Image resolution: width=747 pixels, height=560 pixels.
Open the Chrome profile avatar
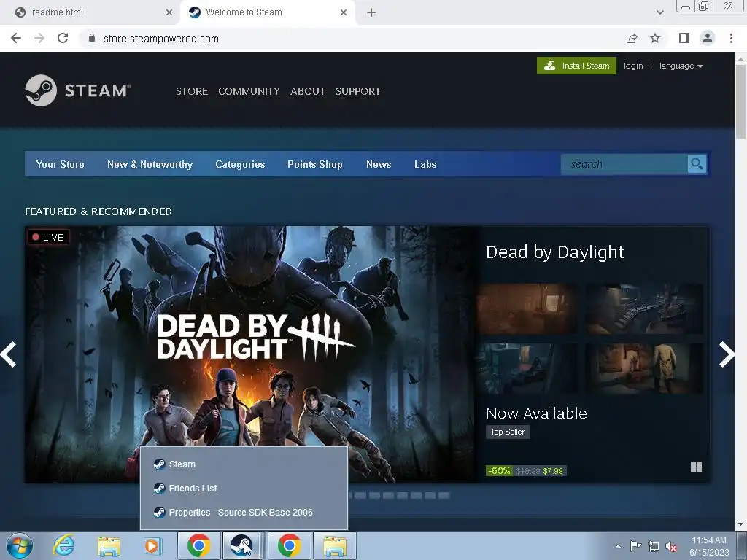[x=708, y=38]
